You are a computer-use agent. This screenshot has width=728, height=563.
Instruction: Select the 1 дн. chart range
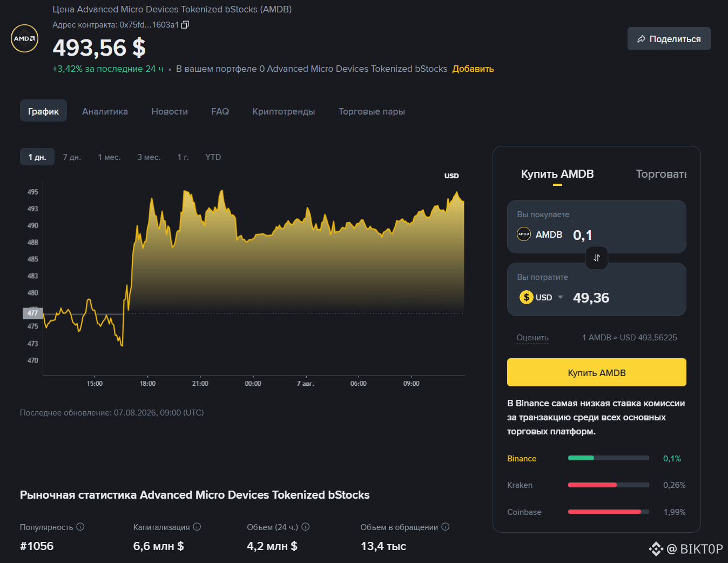pyautogui.click(x=37, y=157)
